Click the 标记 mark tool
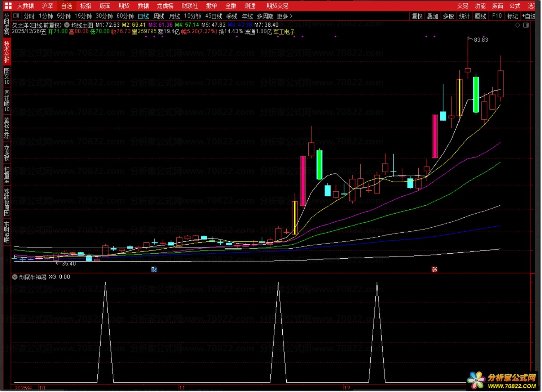This screenshot has height=392, width=542. (x=512, y=16)
